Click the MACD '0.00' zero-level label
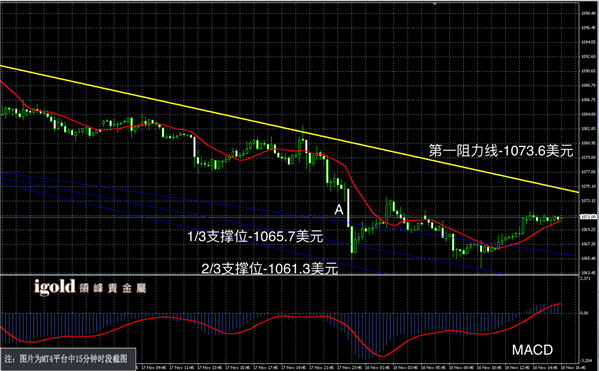The width and height of the screenshot is (599, 371). pos(584,313)
